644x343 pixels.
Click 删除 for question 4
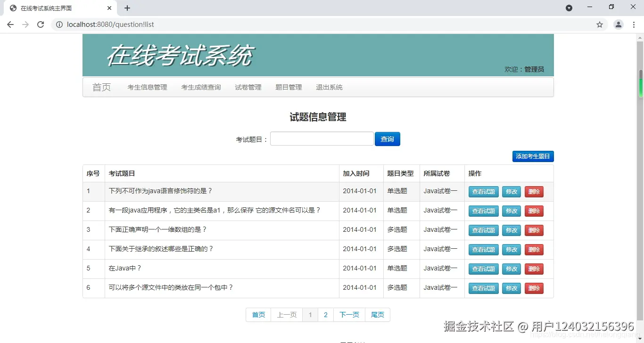tap(534, 250)
